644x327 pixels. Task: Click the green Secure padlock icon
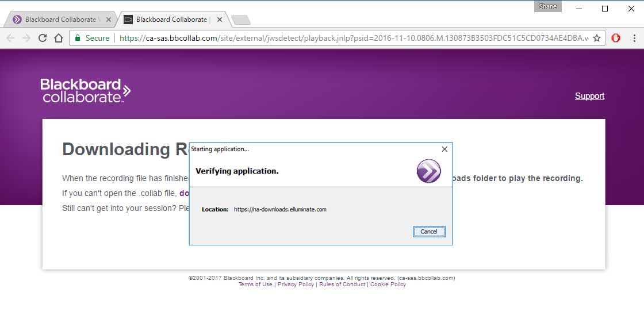(77, 38)
